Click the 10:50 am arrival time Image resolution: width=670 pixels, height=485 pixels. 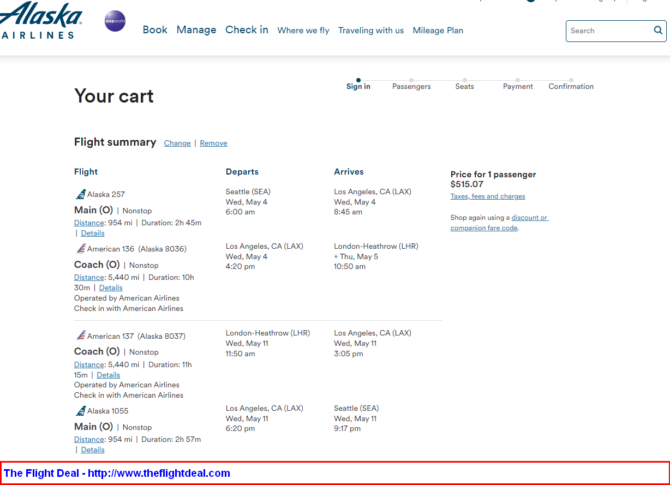[x=350, y=267]
